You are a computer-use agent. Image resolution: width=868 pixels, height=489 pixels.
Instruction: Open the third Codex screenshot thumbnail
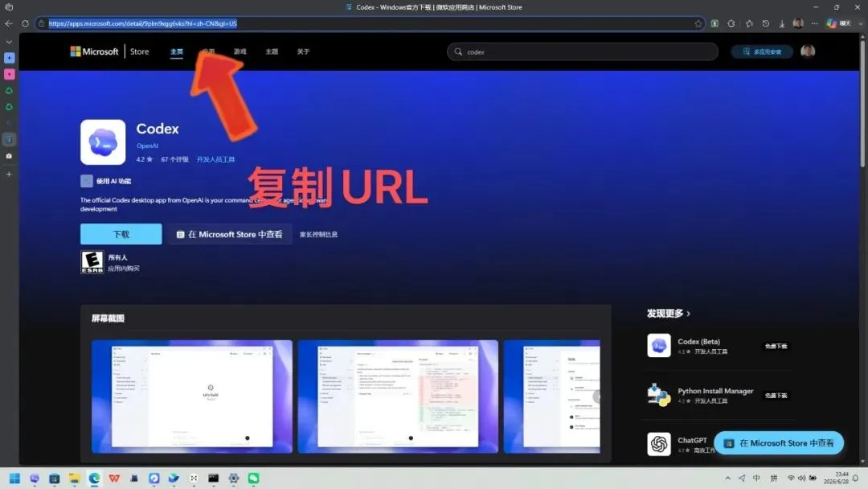click(x=552, y=397)
